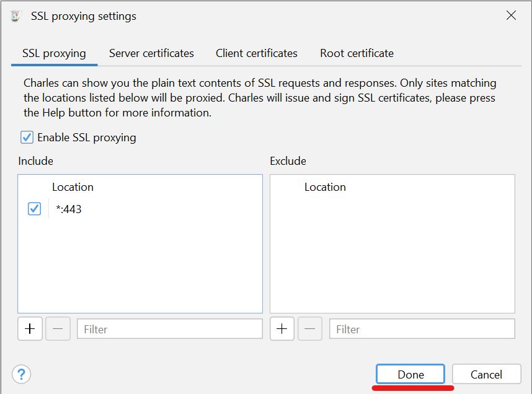Click the Exclude list Location column header
Screen dimensions: 532x394
tap(325, 187)
